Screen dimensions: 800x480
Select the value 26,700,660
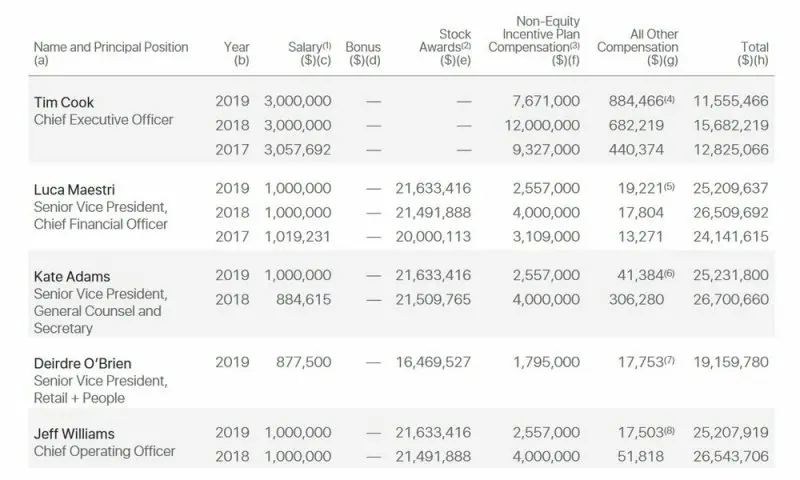point(731,299)
